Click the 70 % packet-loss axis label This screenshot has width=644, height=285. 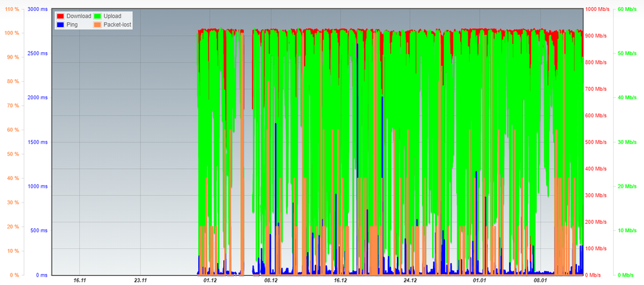[x=14, y=106]
